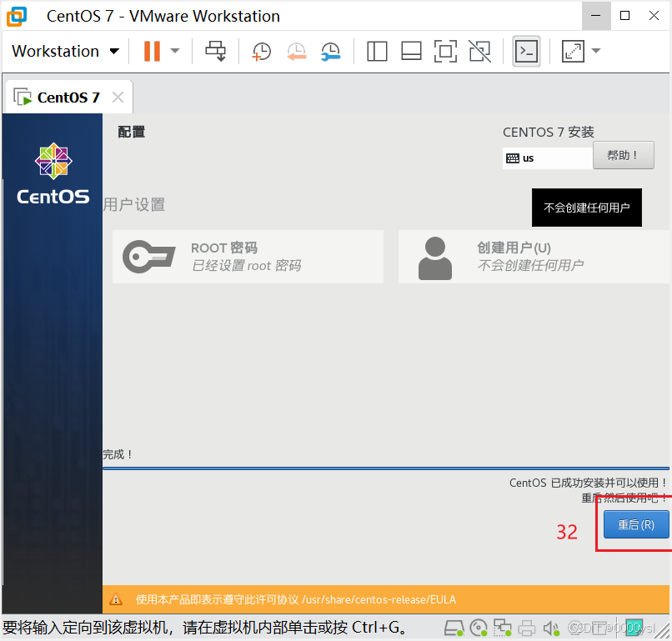
Task: Minimize the VMware Workstation window
Action: (x=596, y=16)
